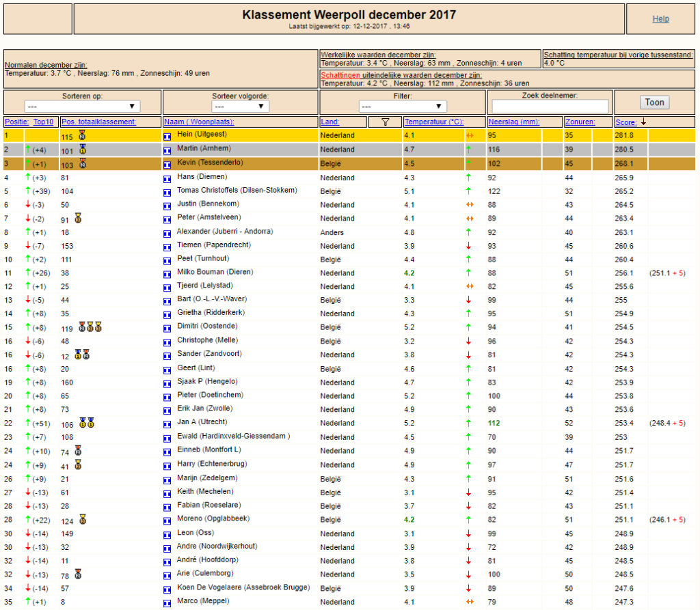Click the blue info icon beside Hein (Uitgeest)
Screen dimensions: 700x610
(167, 137)
